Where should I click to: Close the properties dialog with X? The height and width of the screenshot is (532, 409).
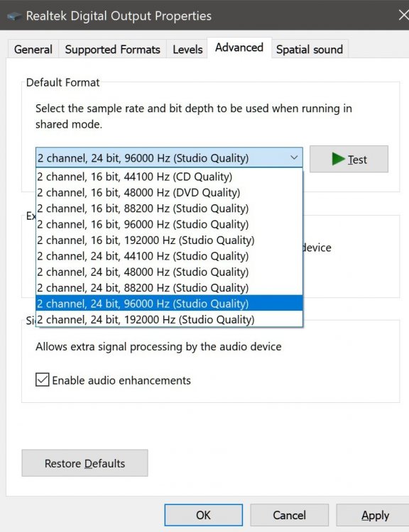[x=403, y=16]
